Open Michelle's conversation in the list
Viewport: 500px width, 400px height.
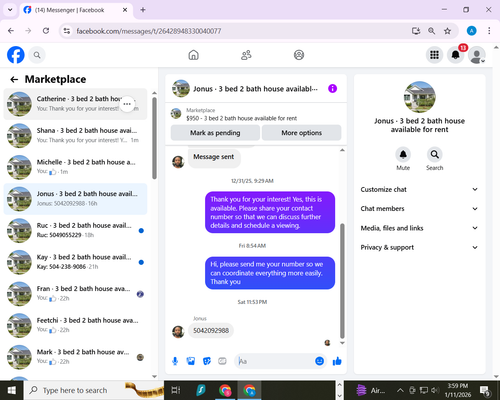(75, 167)
